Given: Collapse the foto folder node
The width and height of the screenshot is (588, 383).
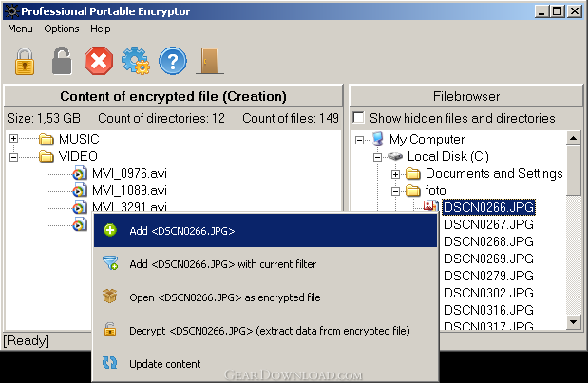Looking at the screenshot, I should tap(395, 191).
